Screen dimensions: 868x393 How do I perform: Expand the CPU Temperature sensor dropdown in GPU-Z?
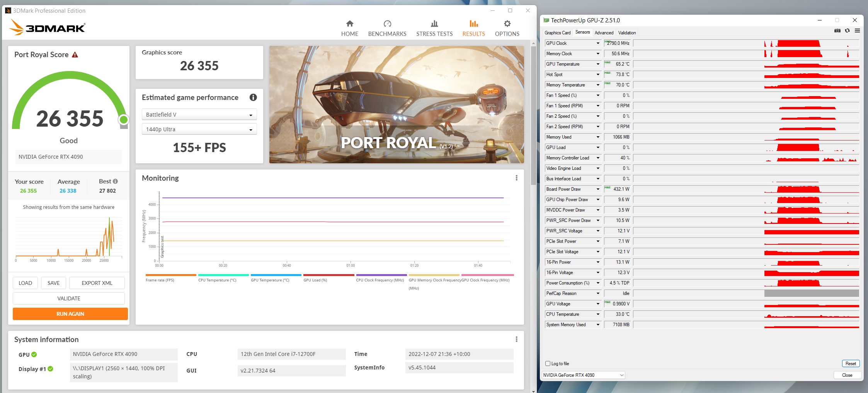click(x=598, y=314)
